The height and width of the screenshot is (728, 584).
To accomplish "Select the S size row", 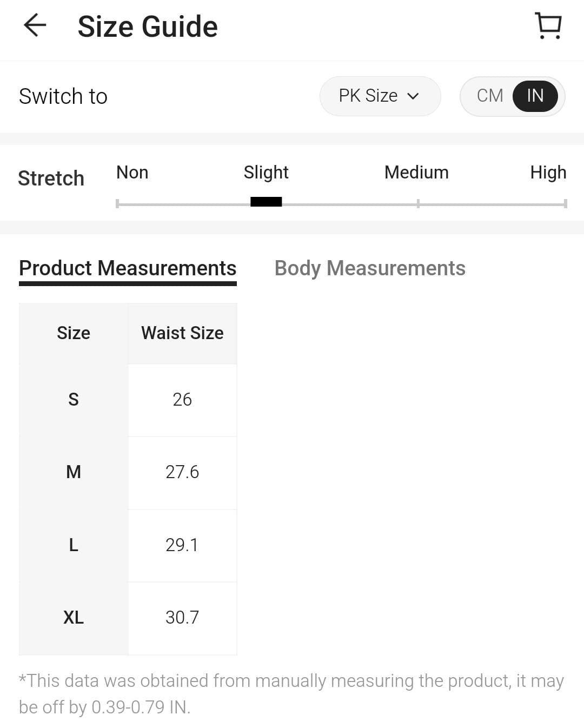I will click(x=74, y=400).
